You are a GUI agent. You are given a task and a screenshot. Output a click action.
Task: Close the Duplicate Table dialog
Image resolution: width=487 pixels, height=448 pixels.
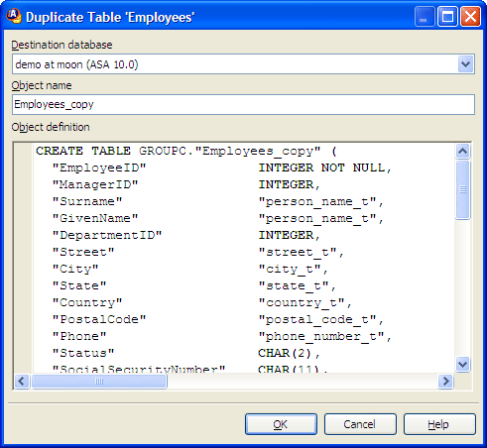pos(471,16)
